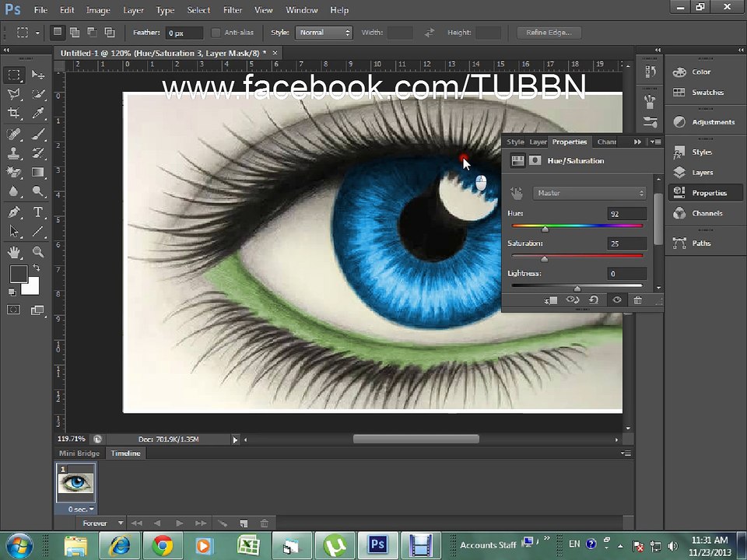Choose the Polygonal Lasso tool
The image size is (747, 560).
(x=14, y=94)
